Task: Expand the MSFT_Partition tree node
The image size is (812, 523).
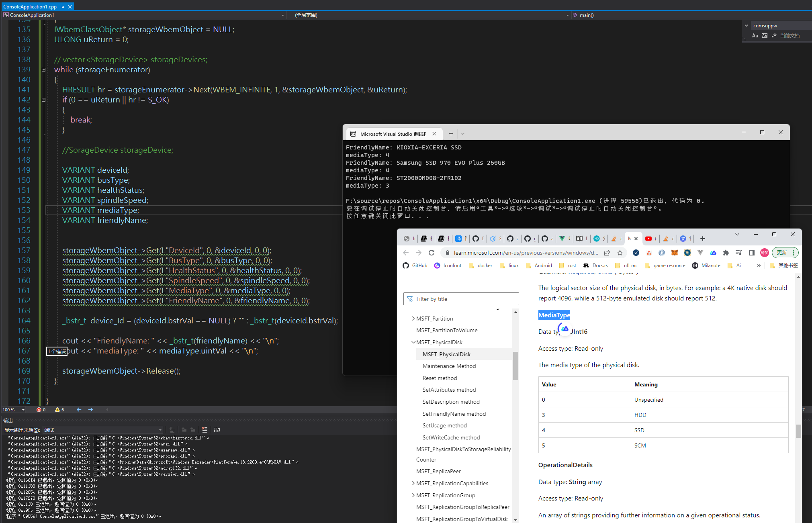Action: click(413, 319)
